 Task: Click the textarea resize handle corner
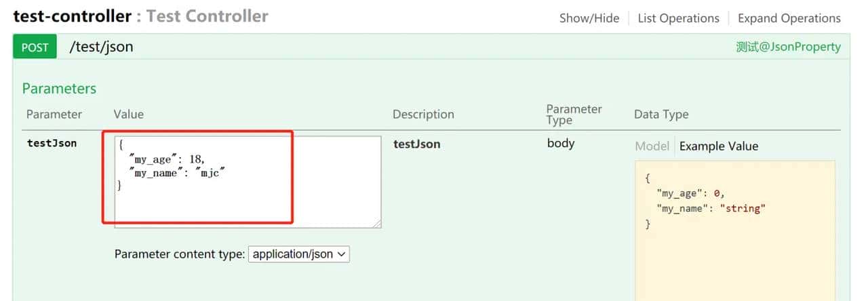(x=377, y=224)
